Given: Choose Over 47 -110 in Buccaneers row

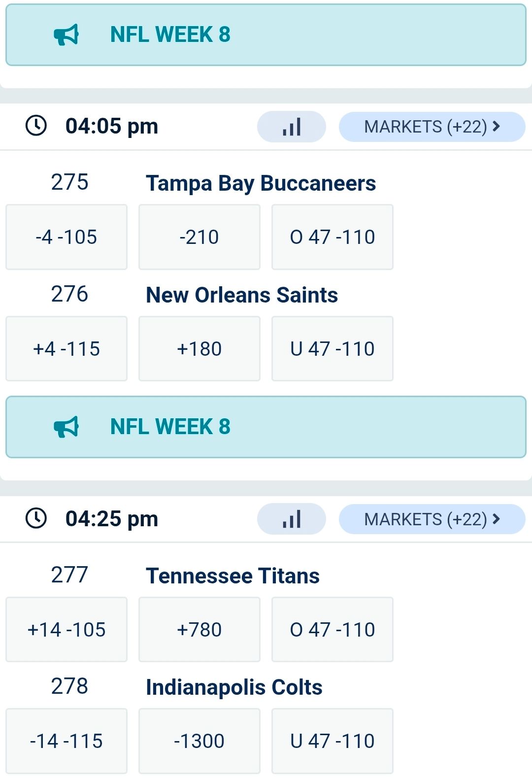Looking at the screenshot, I should tap(332, 237).
